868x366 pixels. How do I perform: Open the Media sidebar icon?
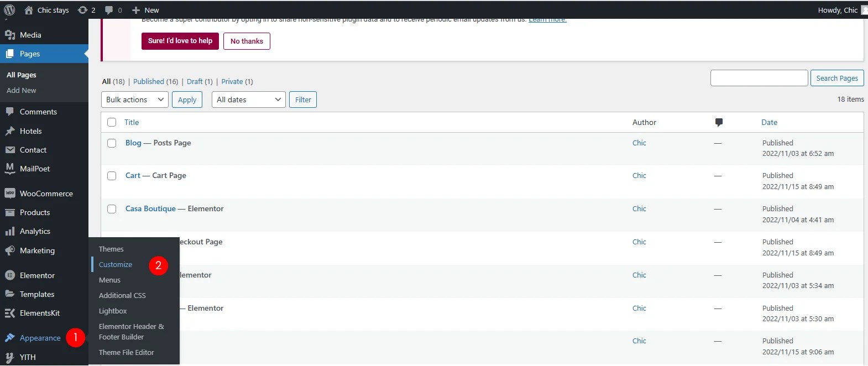click(x=10, y=35)
